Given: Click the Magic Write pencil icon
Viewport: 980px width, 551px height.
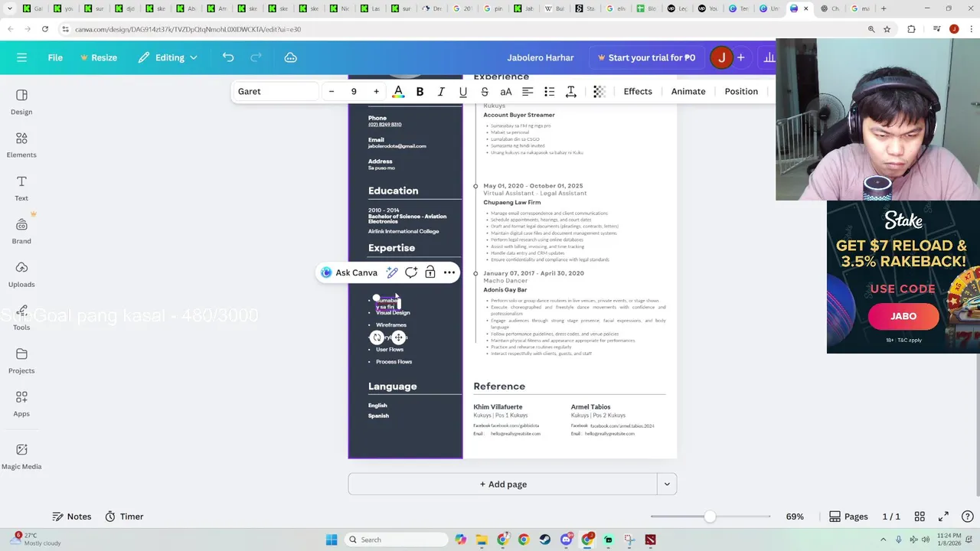Looking at the screenshot, I should coord(392,272).
